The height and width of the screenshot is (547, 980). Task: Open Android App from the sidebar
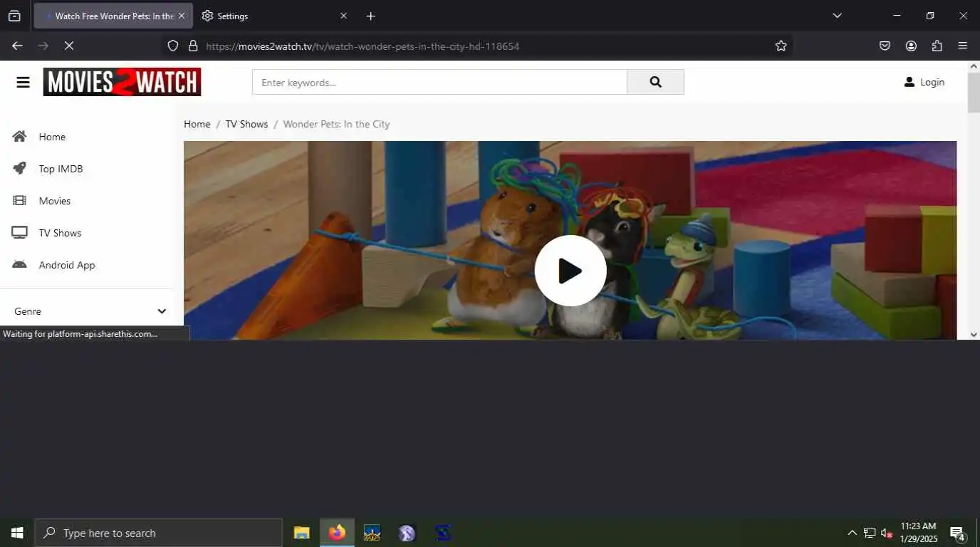[x=67, y=265]
